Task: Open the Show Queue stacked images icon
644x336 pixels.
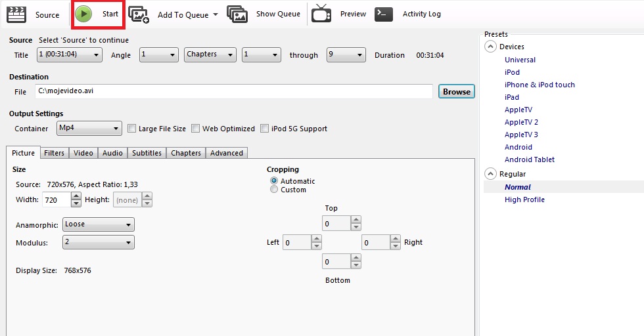Action: coord(237,14)
